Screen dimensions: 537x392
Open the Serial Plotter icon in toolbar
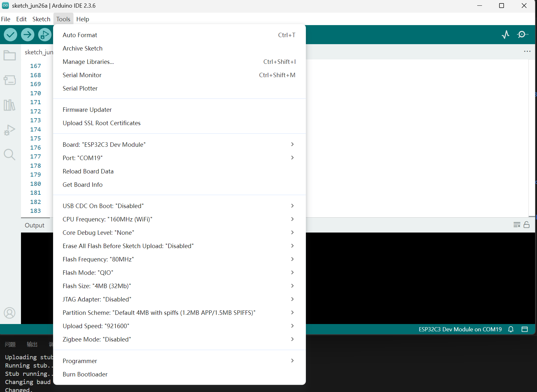coord(506,34)
